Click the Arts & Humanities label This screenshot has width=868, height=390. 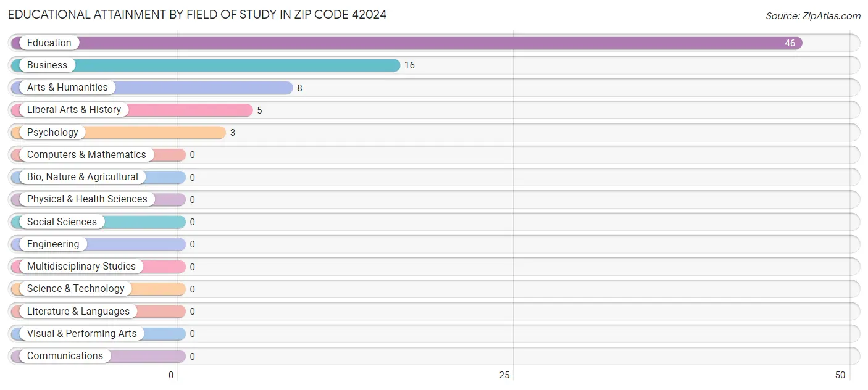(67, 88)
